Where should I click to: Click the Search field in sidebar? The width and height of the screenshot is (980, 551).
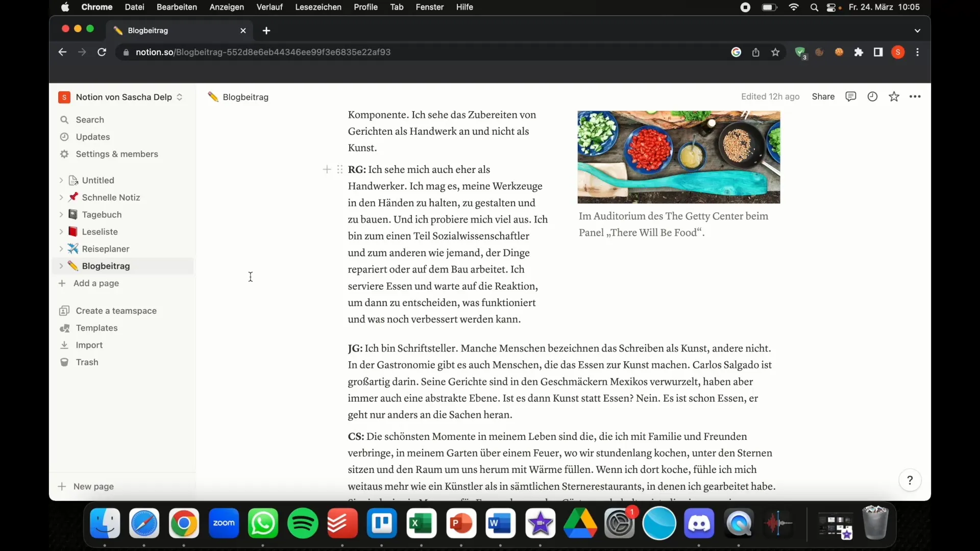point(90,119)
